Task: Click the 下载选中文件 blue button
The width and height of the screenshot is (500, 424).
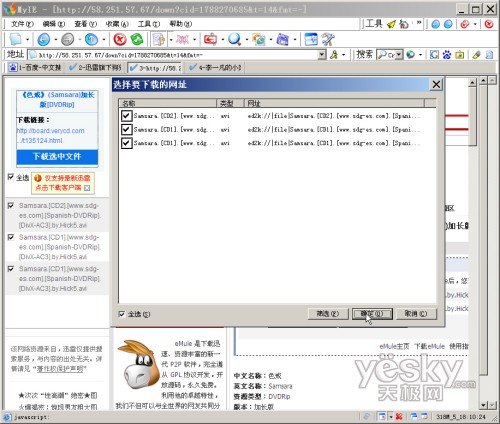Action: (x=57, y=156)
